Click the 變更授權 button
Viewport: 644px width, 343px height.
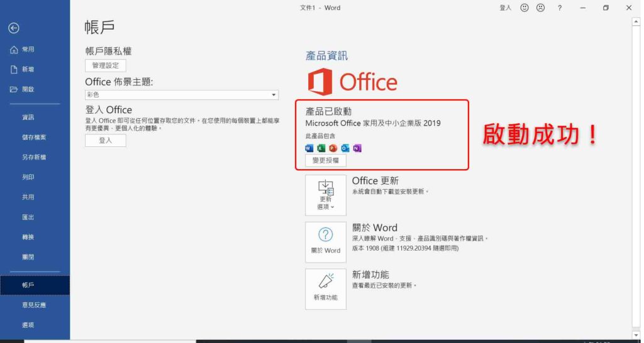pyautogui.click(x=326, y=160)
